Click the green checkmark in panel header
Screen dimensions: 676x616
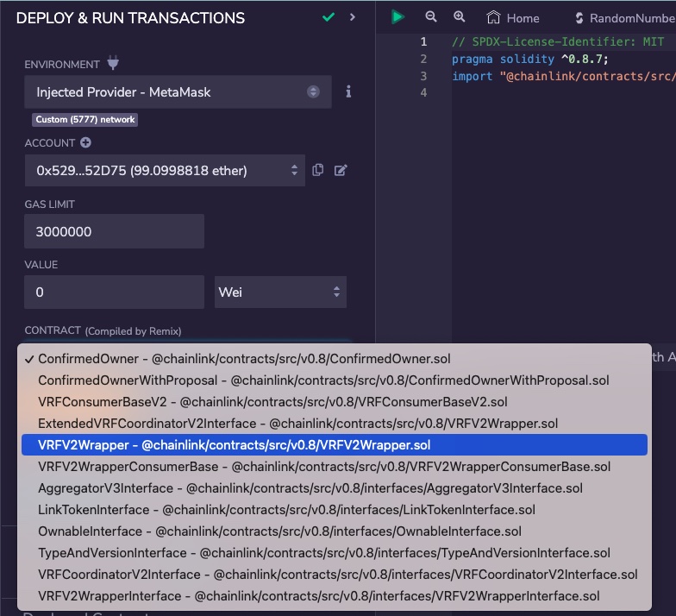coord(329,17)
